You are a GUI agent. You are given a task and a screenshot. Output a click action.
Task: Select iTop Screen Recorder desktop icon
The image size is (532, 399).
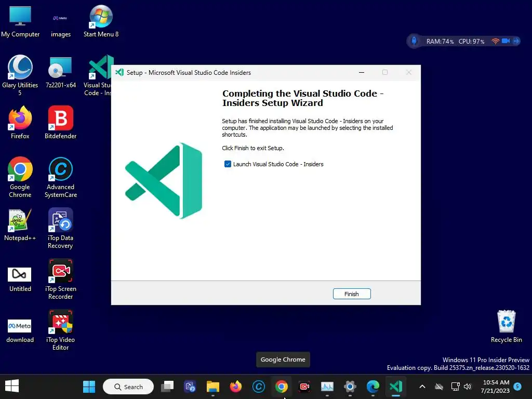tap(60, 279)
